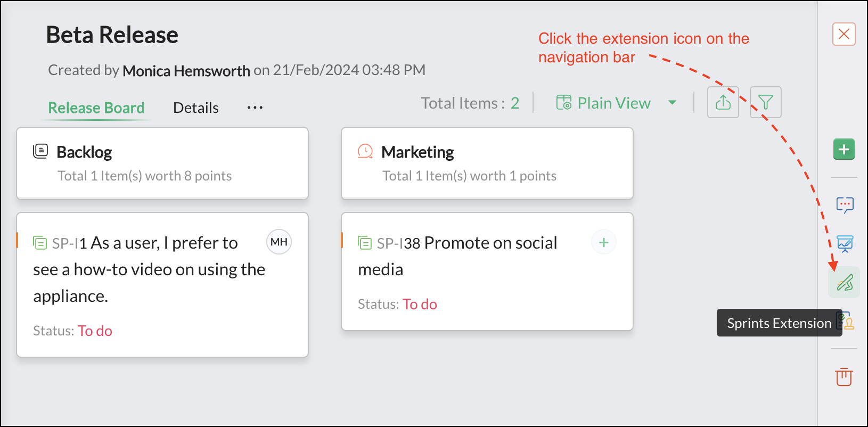Switch to the Details tab

click(x=196, y=108)
